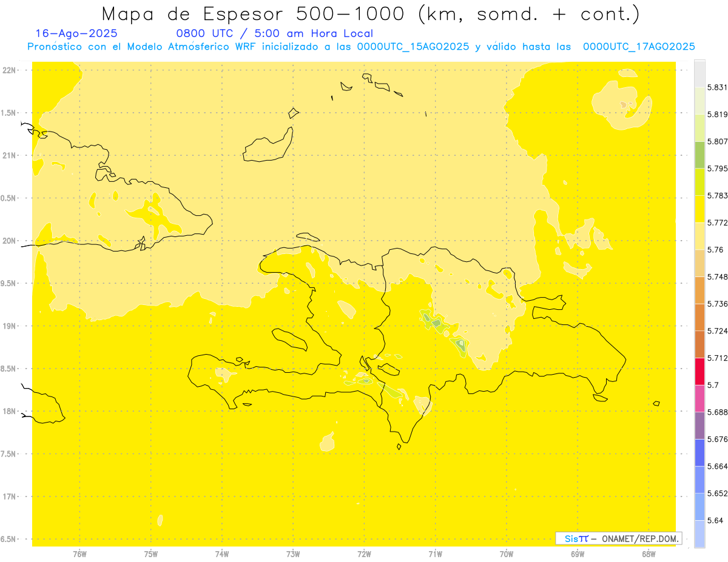Click the '18N' latitude axis label

(10, 412)
